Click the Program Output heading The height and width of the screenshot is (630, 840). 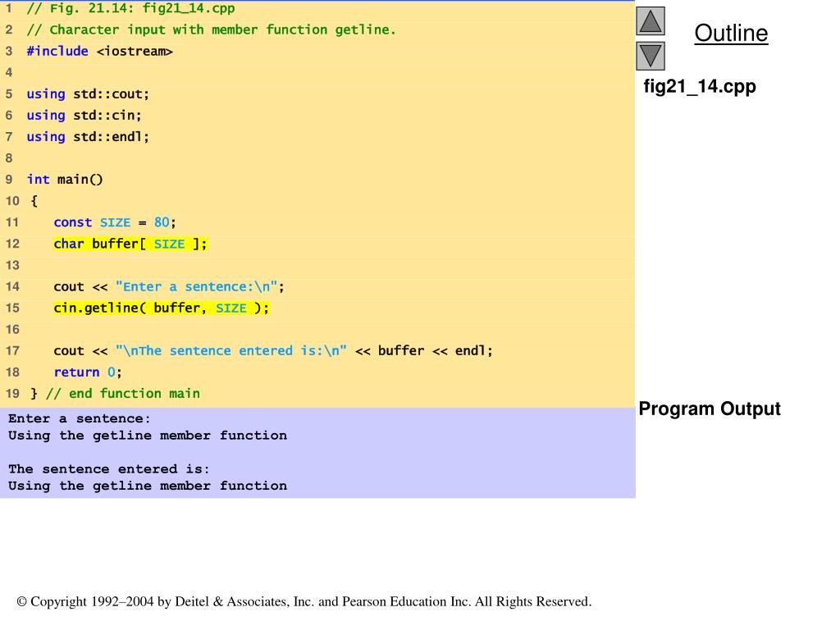710,409
